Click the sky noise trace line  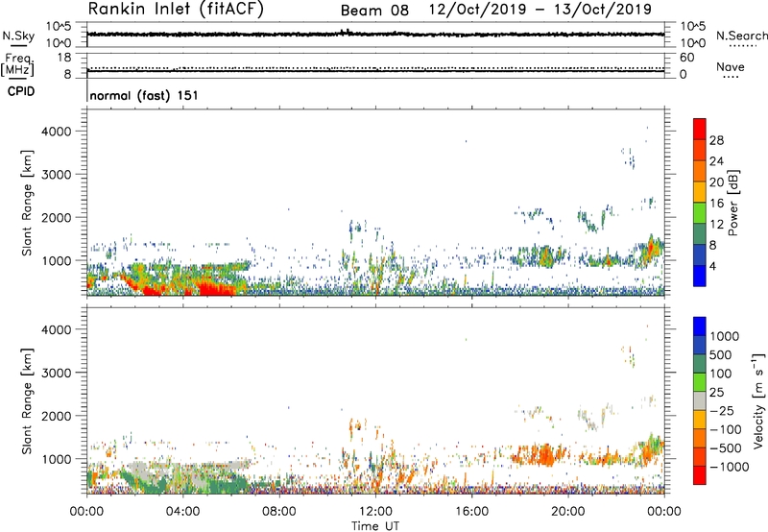pos(375,35)
